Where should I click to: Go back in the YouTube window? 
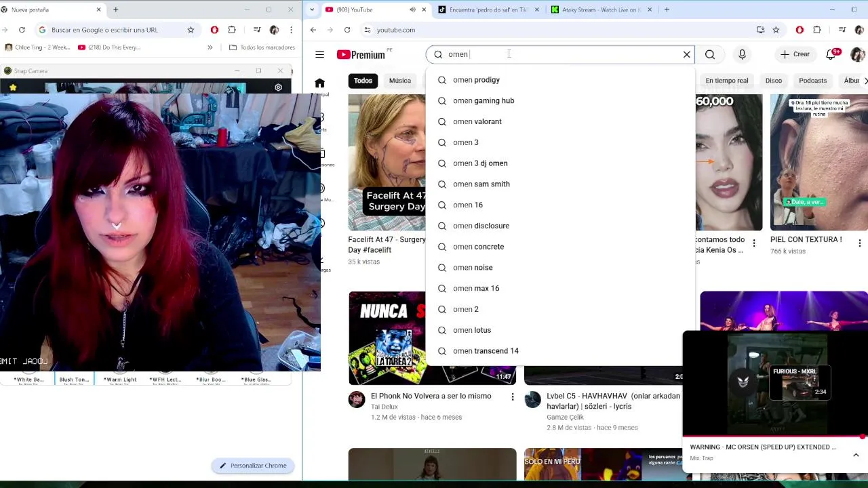[313, 30]
